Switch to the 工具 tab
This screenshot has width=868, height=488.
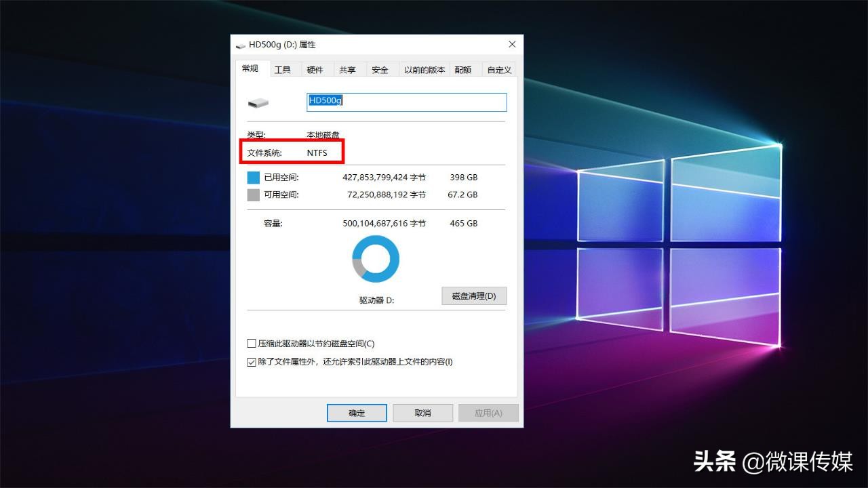[283, 70]
